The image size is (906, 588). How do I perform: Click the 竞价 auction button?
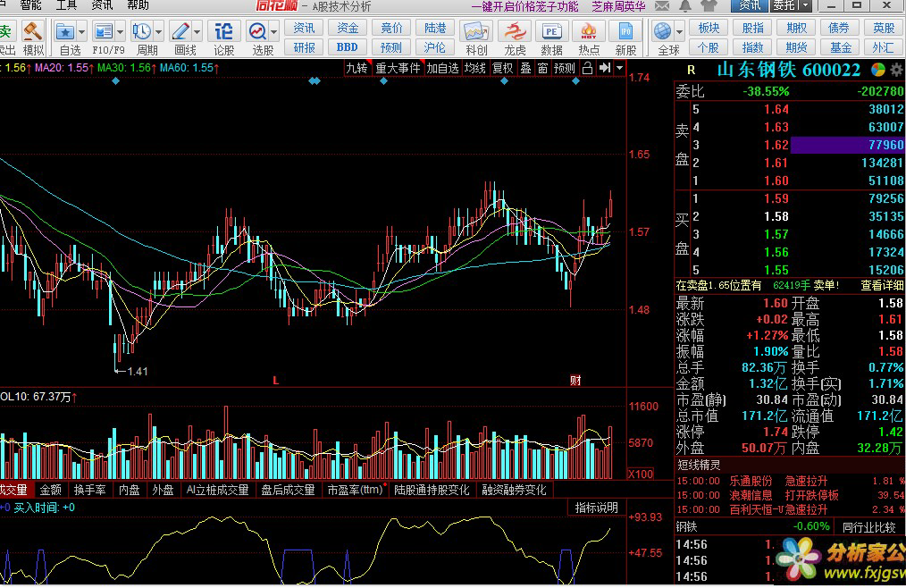pyautogui.click(x=391, y=28)
